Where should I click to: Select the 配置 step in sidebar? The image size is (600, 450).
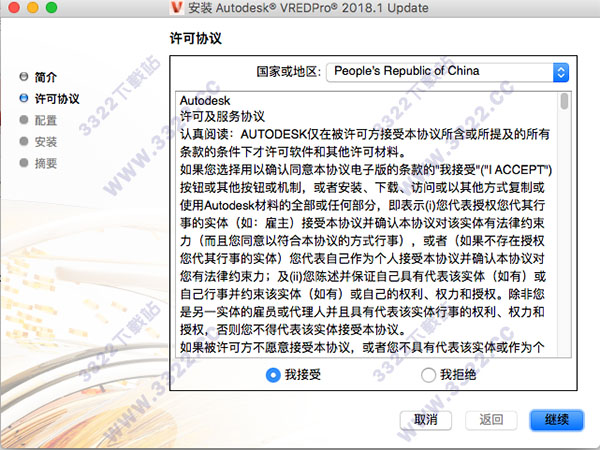click(x=46, y=120)
